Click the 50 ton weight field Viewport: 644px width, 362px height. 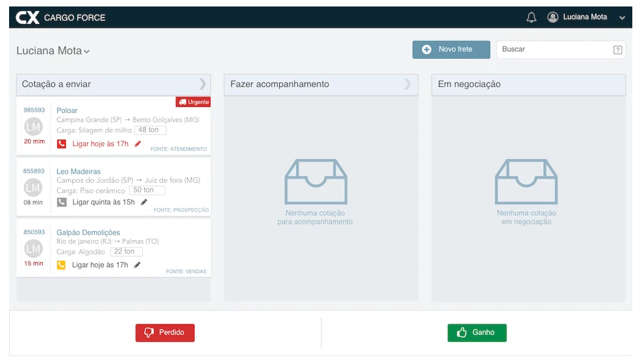click(x=147, y=190)
